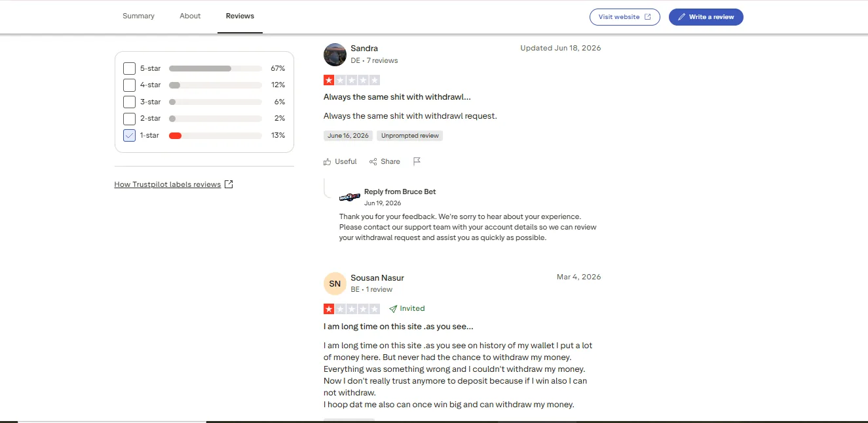
Task: Click the Jun 19, 2026 reply date
Action: click(x=383, y=203)
